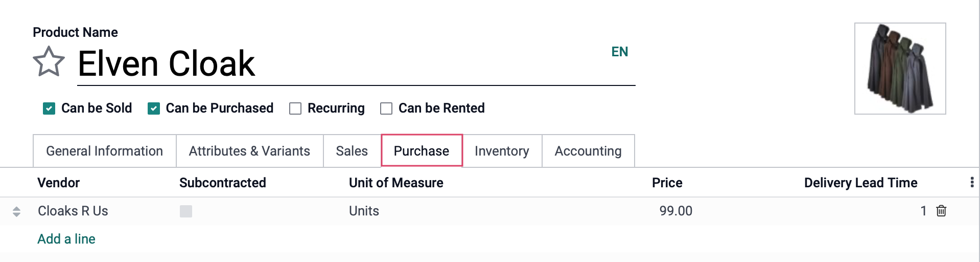The width and height of the screenshot is (980, 262).
Task: Edit the Elven Cloak product name field
Action: click(357, 64)
